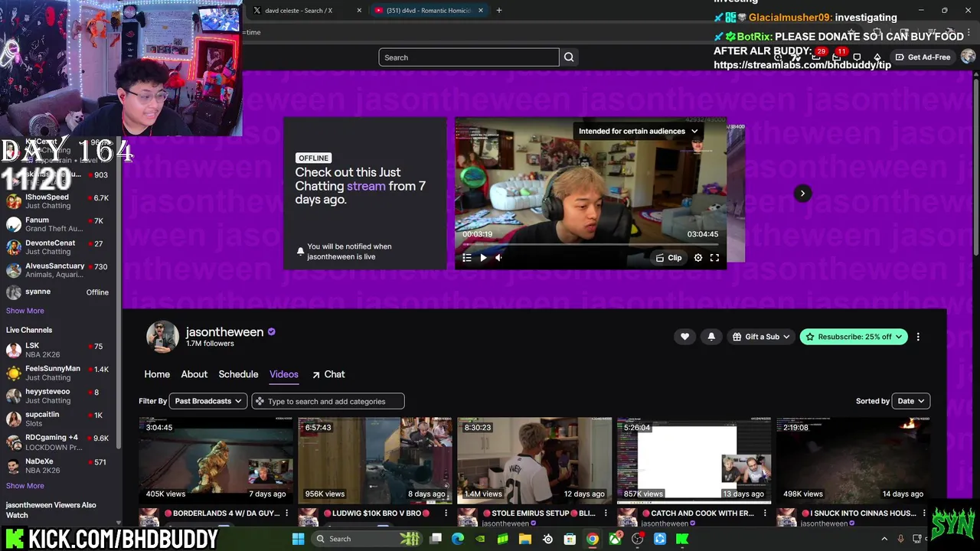Open video player settings gear
Image resolution: width=980 pixels, height=551 pixels.
tap(698, 258)
